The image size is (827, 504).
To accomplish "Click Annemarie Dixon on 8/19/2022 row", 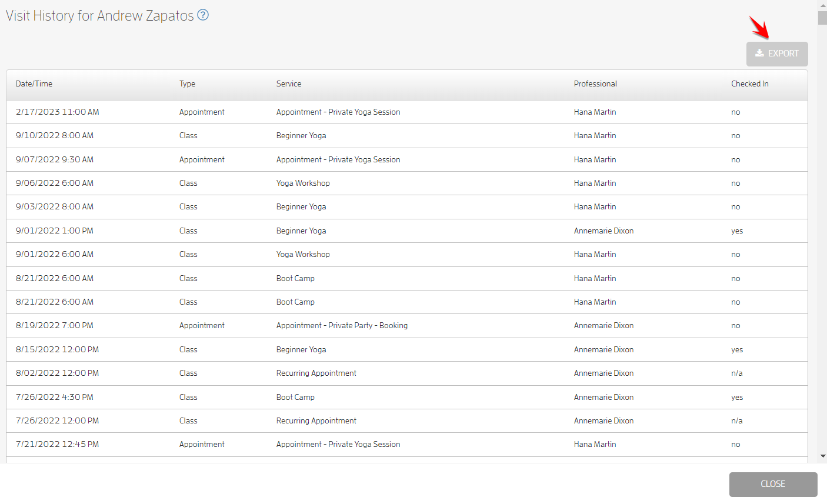I will click(x=603, y=325).
